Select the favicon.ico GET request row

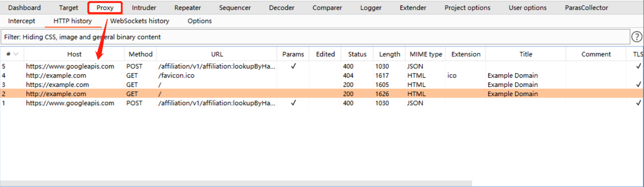click(321, 75)
